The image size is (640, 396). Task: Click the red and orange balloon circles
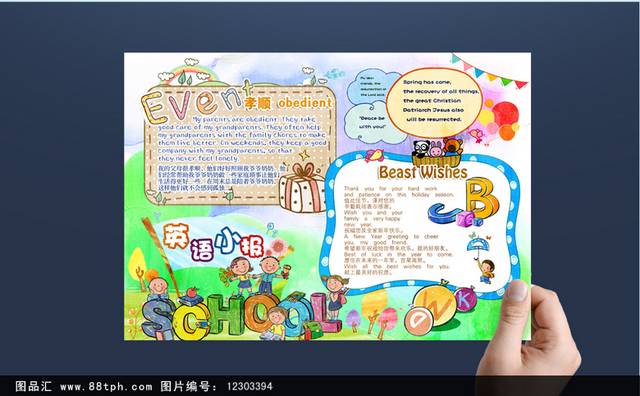pos(499,120)
